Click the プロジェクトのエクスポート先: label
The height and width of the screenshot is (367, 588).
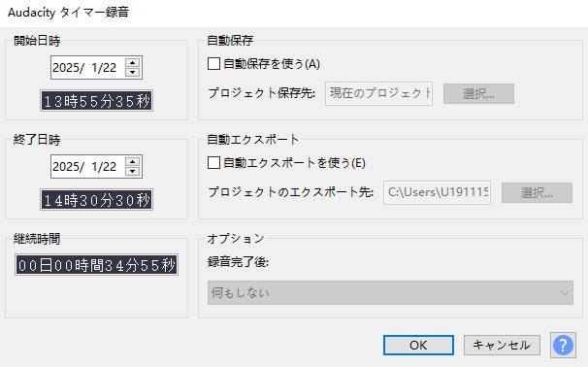[x=291, y=192]
